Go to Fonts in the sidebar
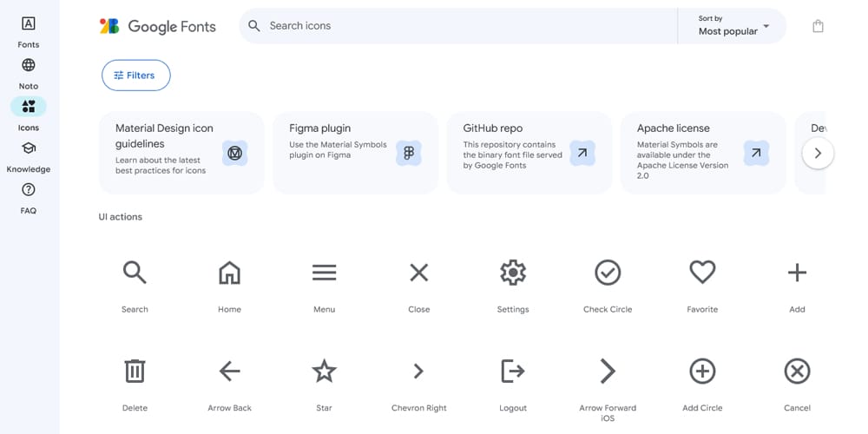Viewport: 868px width, 434px height. (x=29, y=32)
